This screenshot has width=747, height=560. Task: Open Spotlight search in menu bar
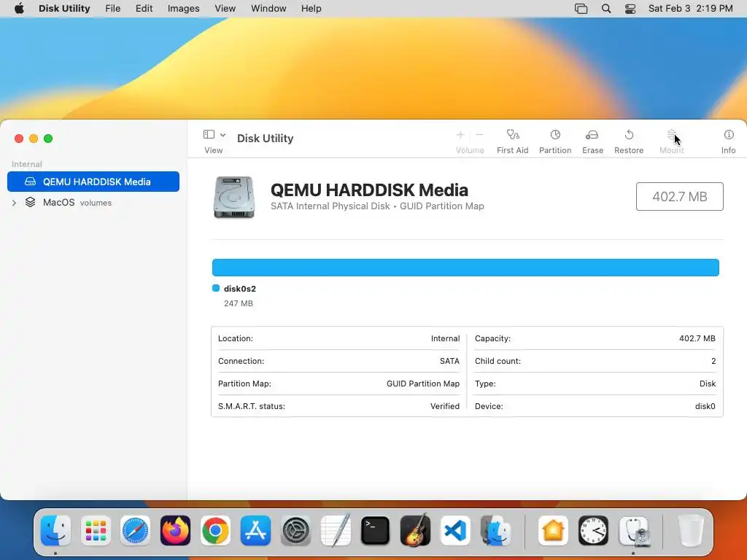pyautogui.click(x=606, y=9)
